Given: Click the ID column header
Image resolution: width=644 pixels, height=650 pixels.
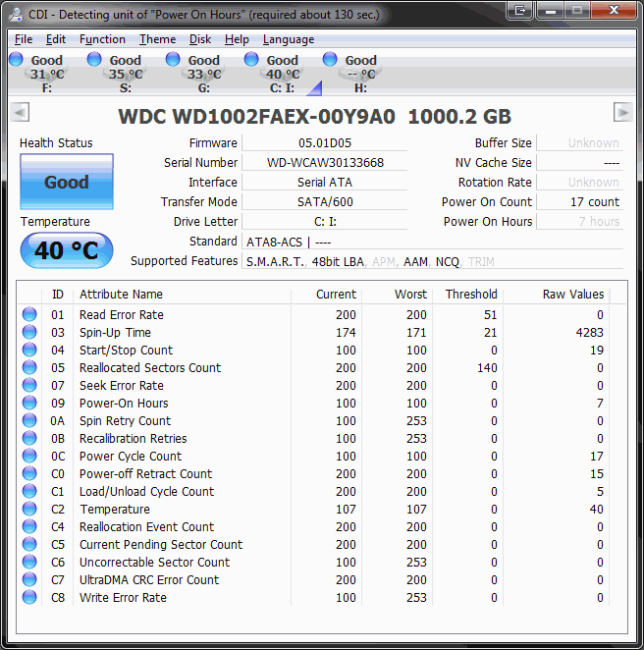Looking at the screenshot, I should 58,295.
